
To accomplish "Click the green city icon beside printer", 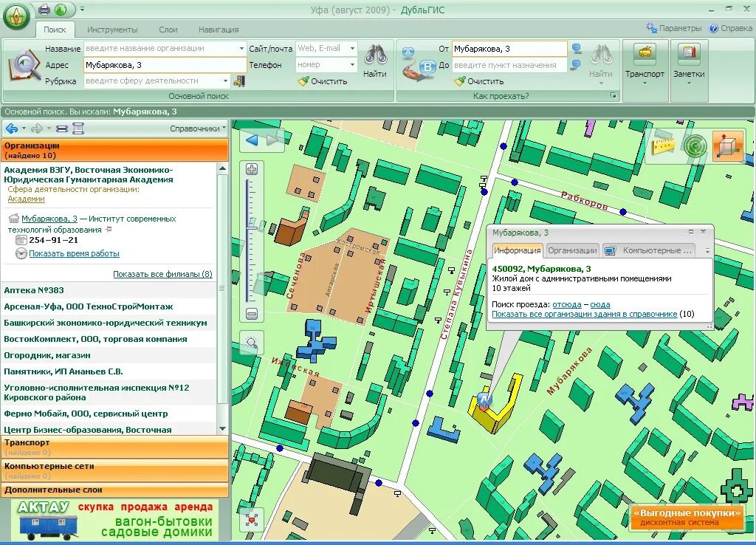I will pyautogui.click(x=61, y=9).
